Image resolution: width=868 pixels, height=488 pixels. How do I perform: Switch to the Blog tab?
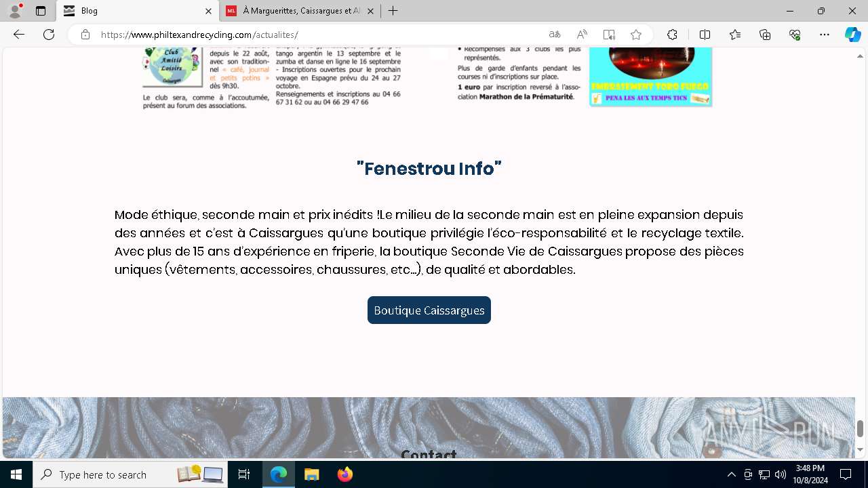coord(138,11)
